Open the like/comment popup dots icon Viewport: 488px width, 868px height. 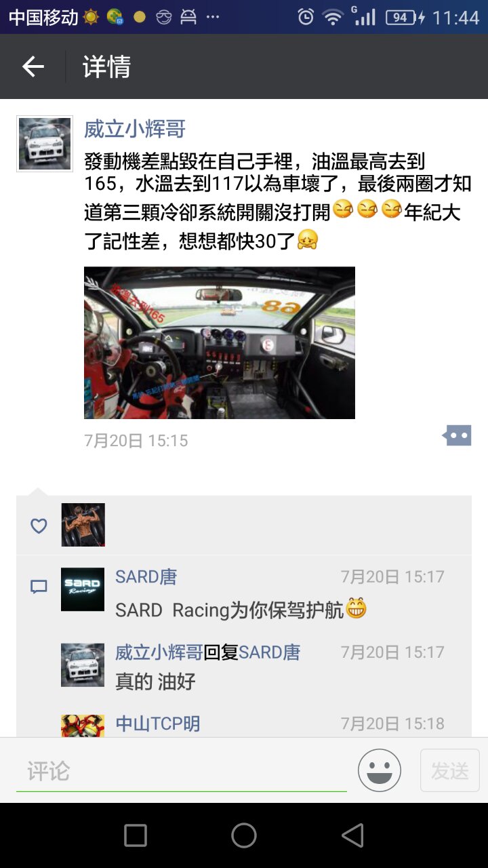coord(457,435)
